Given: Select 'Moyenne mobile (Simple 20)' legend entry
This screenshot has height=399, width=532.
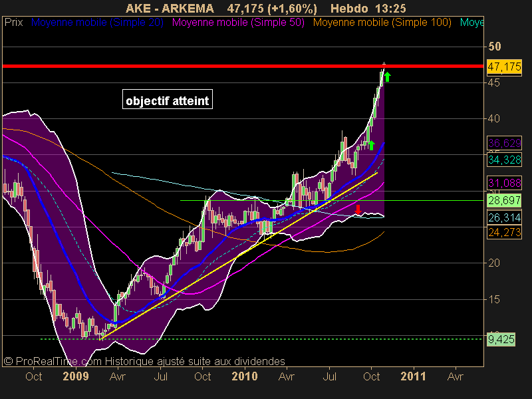Looking at the screenshot, I should [97, 23].
